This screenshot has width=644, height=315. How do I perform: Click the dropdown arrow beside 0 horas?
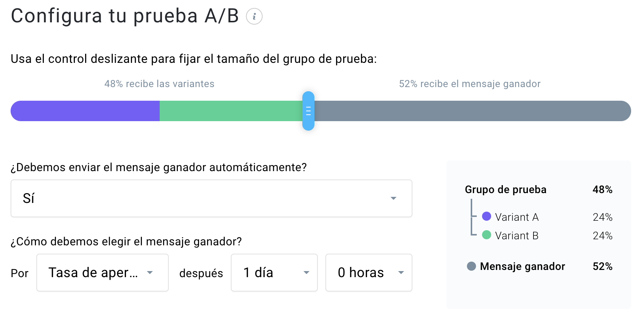click(x=401, y=273)
